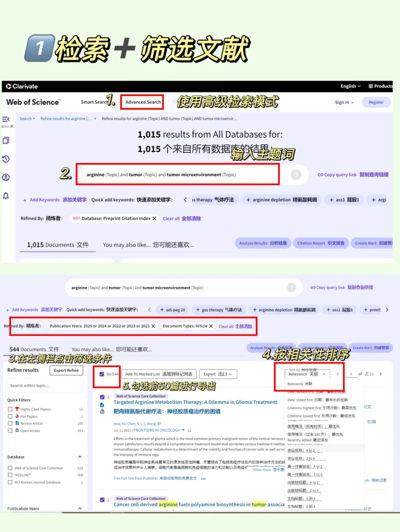
Task: Open the 1,015 Documents tab
Action: tap(58, 245)
